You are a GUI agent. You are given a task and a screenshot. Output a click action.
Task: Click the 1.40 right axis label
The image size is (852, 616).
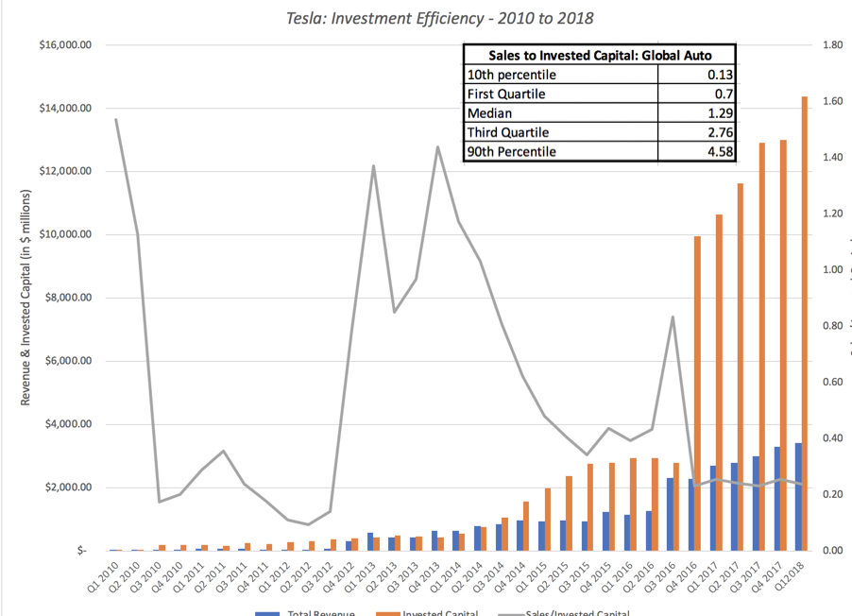832,157
